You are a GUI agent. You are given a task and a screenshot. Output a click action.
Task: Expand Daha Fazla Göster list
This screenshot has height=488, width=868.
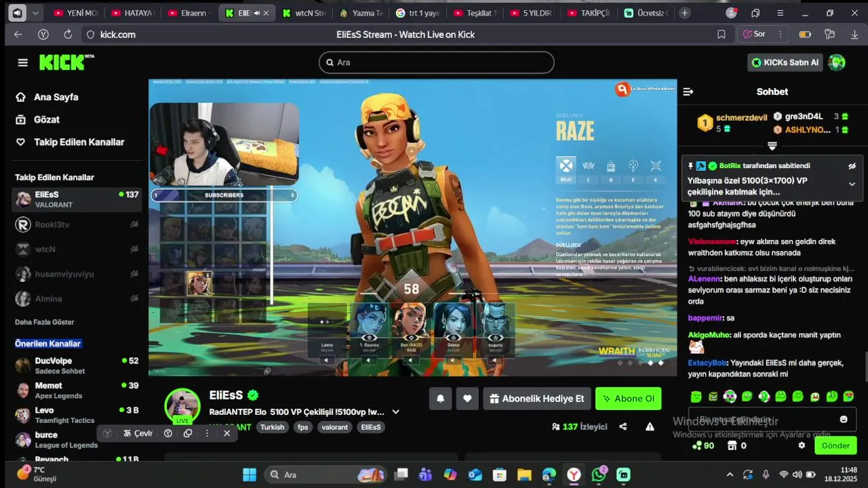coord(45,322)
